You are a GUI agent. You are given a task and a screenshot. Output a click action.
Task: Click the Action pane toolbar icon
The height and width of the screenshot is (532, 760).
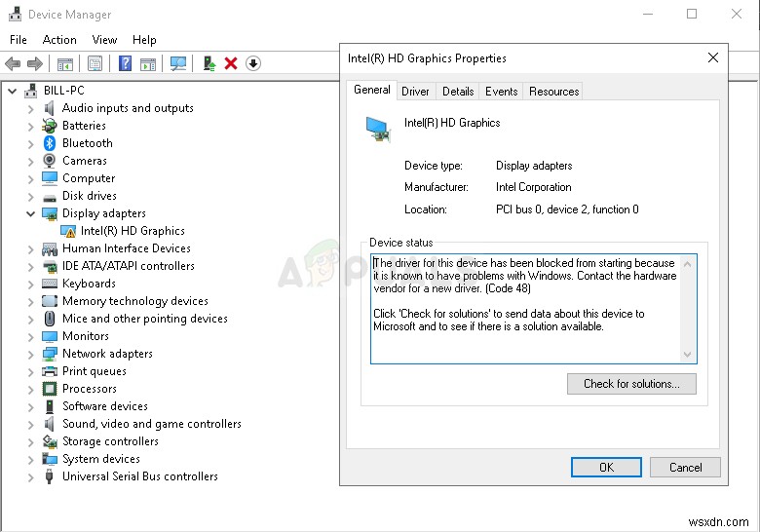(x=148, y=63)
